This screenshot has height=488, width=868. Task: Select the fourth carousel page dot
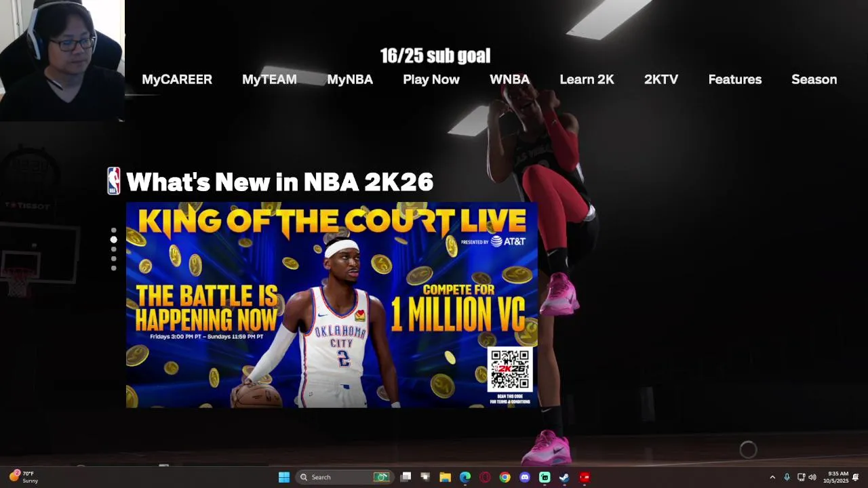click(113, 258)
